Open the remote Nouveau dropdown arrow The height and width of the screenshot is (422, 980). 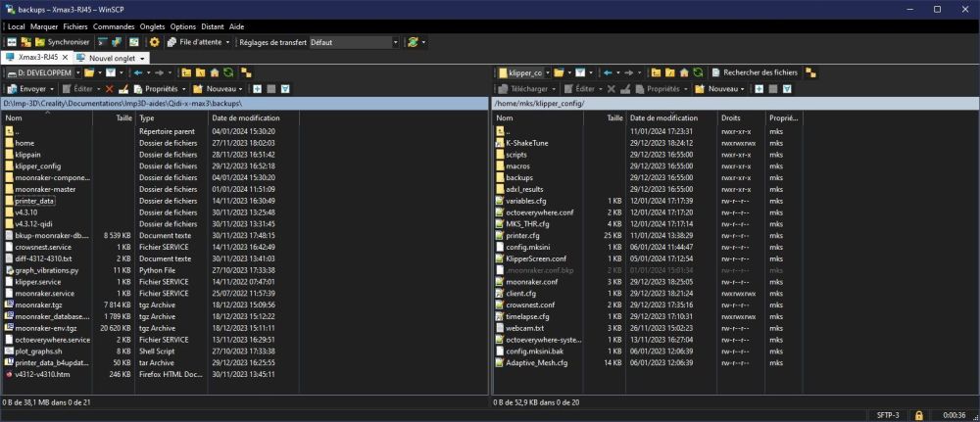743,89
